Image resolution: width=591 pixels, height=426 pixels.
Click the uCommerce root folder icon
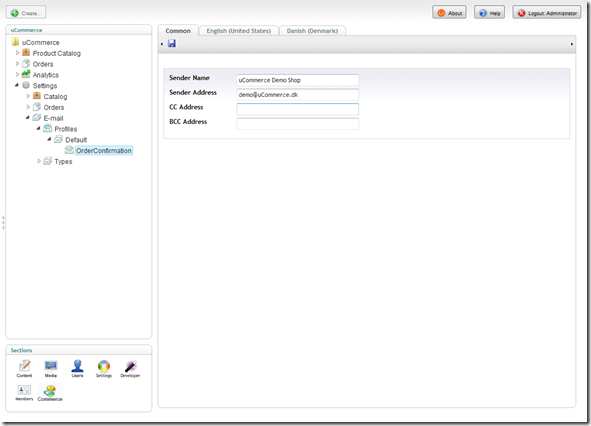click(15, 42)
